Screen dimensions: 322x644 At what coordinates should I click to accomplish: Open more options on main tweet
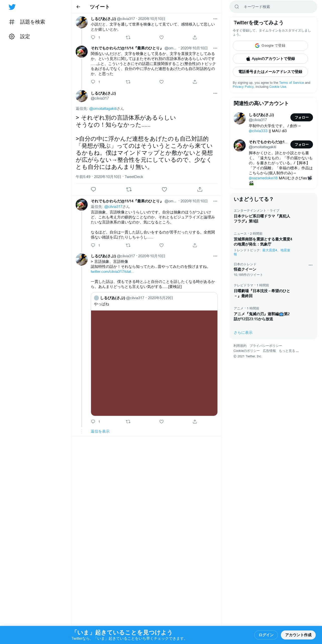pyautogui.click(x=215, y=93)
